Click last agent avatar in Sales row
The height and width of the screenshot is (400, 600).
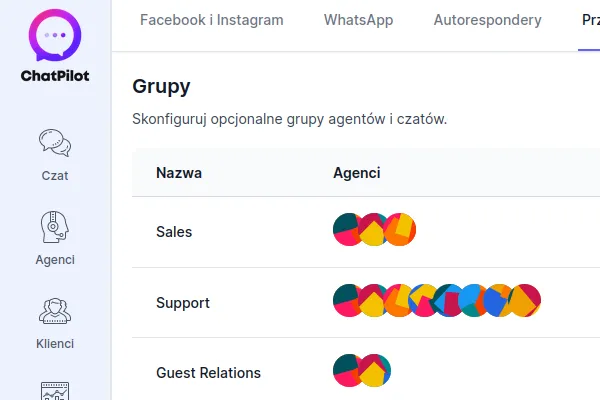pos(402,230)
